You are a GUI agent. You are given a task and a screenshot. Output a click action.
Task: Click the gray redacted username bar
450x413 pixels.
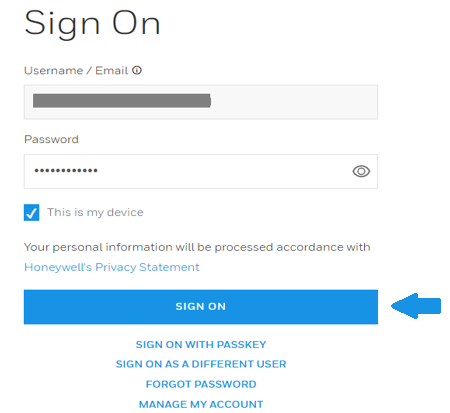click(x=122, y=101)
